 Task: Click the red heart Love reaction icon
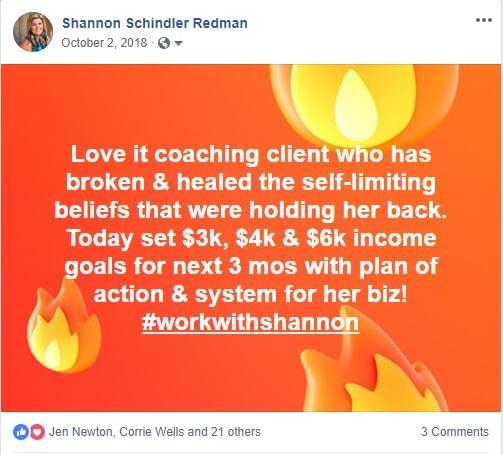pos(37,432)
